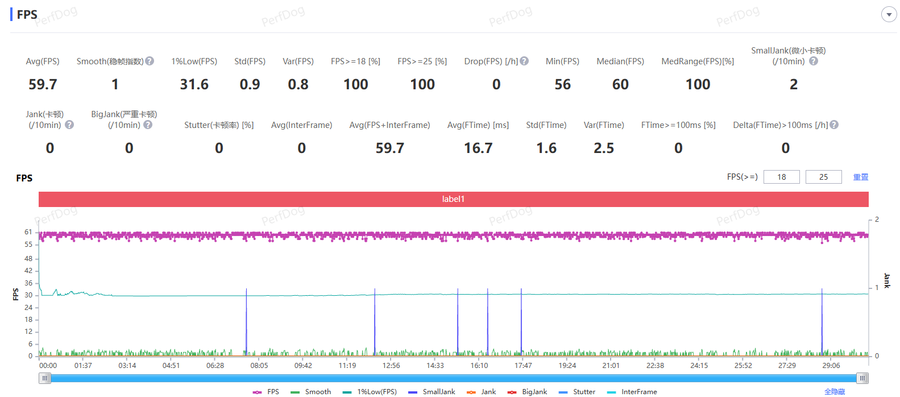Screen dimensions: 900x397
Task: Click the FPS threshold field showing 25
Action: 824,177
